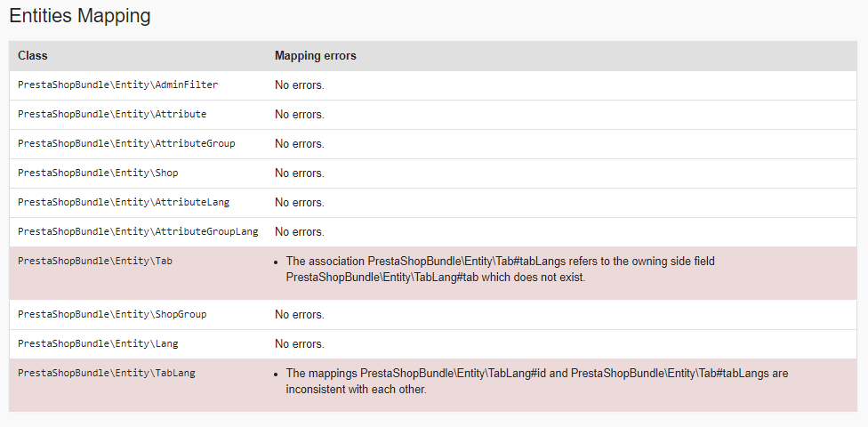This screenshot has height=427, width=868.
Task: Click the PrestaShopBundle\Entity\Shop class name
Action: point(98,173)
